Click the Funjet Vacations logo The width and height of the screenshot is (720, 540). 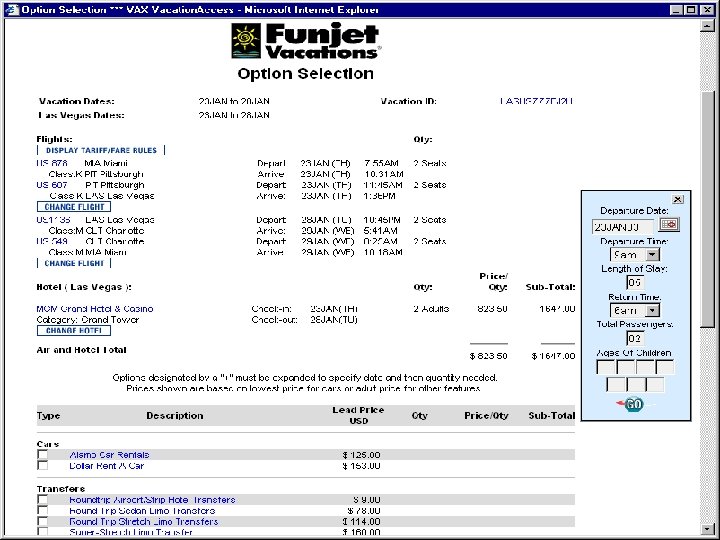point(306,41)
